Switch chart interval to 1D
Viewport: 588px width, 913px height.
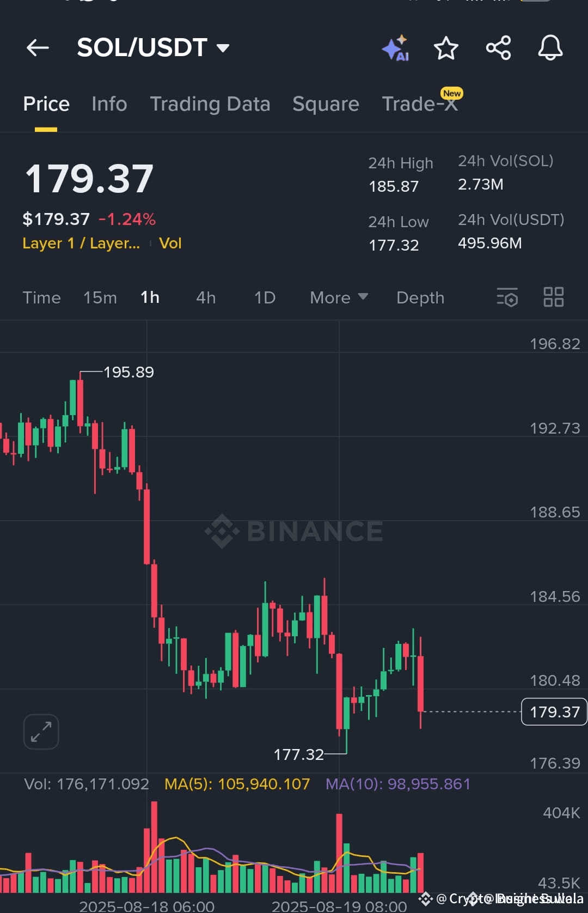pyautogui.click(x=265, y=297)
